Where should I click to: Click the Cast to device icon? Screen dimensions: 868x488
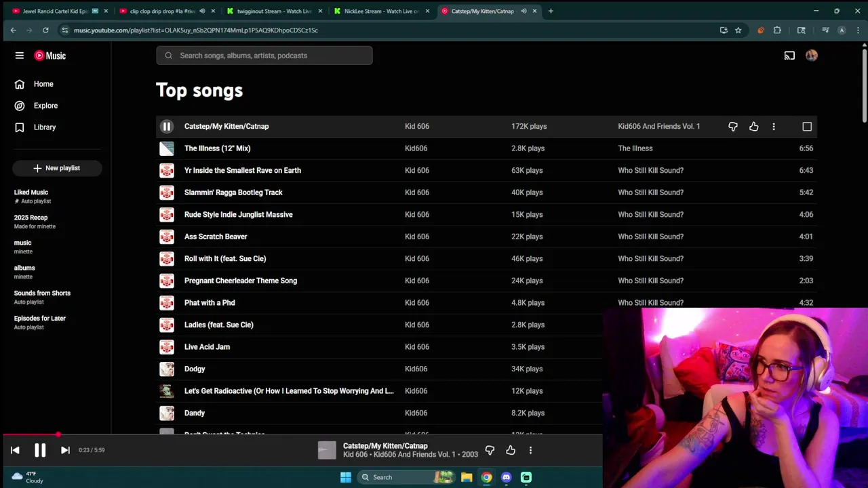point(789,56)
